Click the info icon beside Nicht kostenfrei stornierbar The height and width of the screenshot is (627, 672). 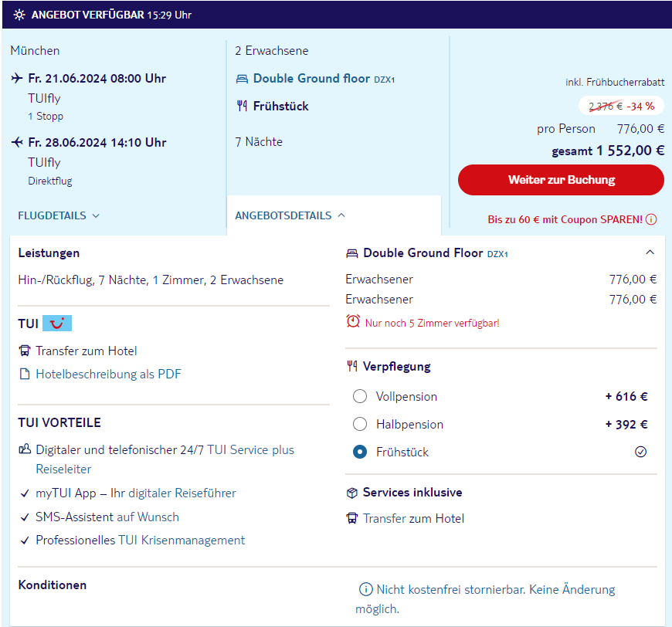pyautogui.click(x=365, y=590)
